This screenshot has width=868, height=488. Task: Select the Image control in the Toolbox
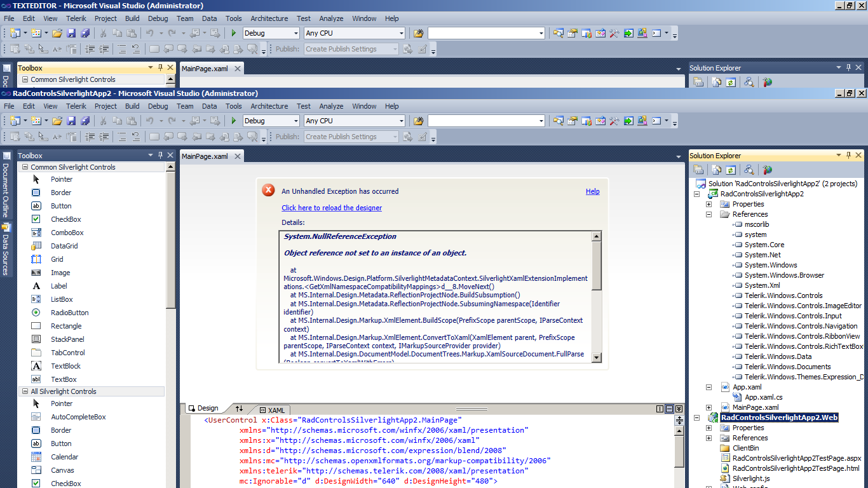(60, 273)
